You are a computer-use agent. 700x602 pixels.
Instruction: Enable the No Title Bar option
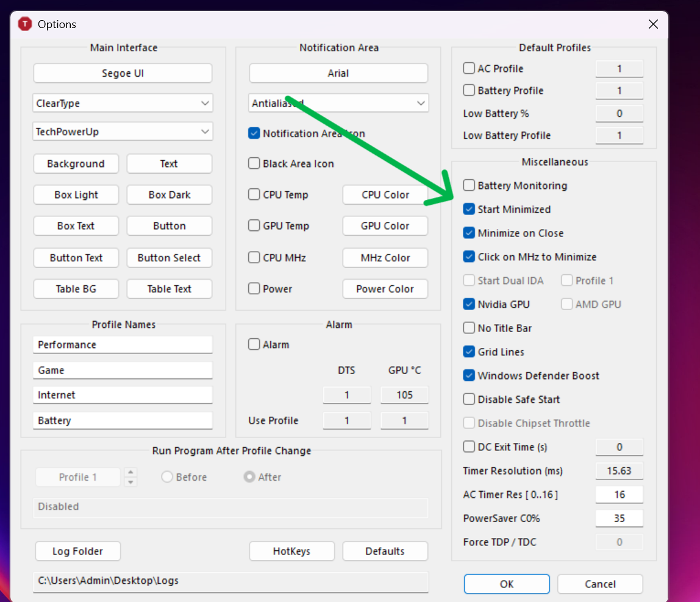(x=469, y=328)
